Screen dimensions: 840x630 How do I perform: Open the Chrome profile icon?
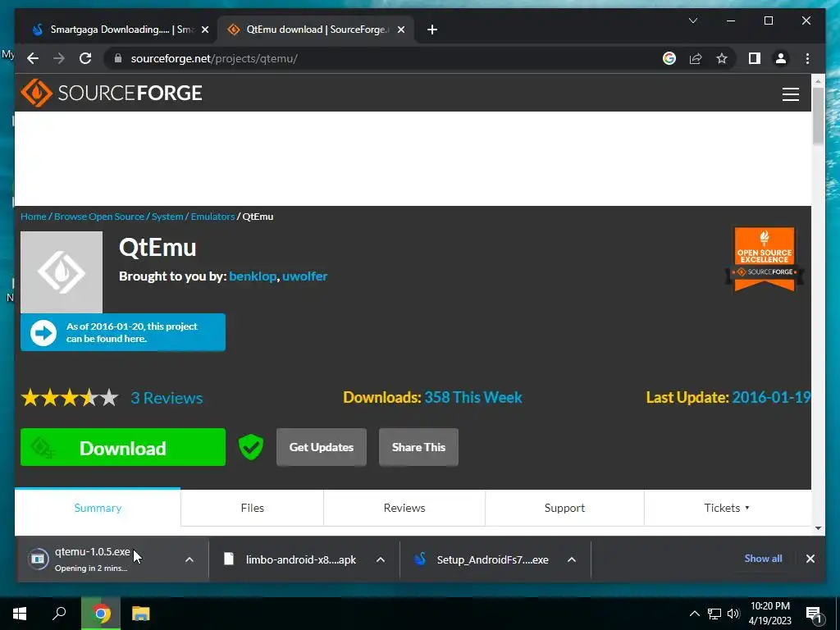pos(781,58)
